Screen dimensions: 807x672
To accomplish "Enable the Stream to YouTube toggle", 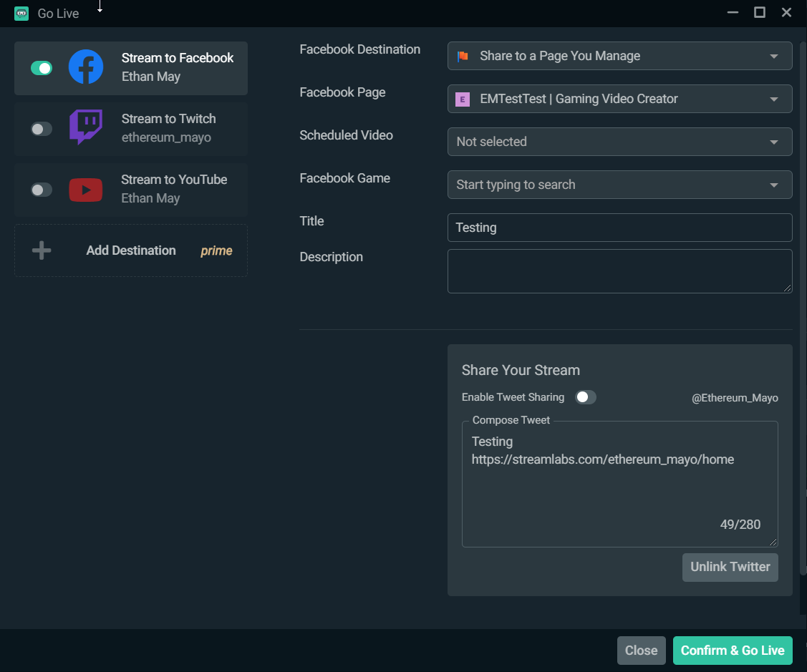I will point(42,190).
